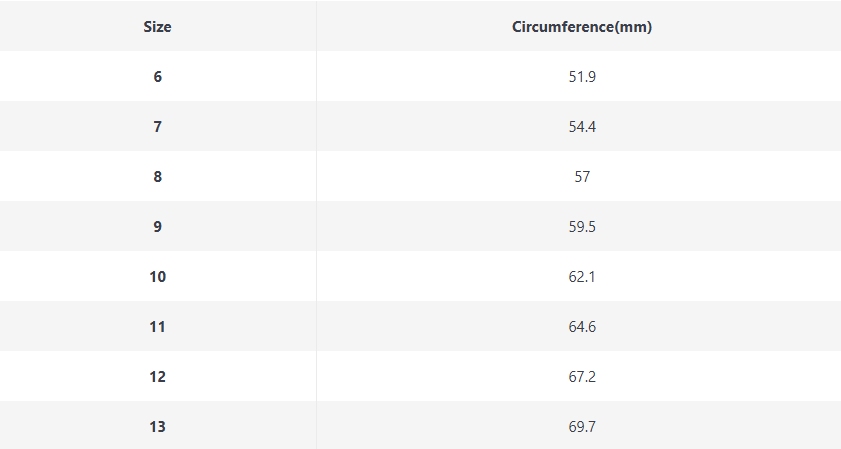The width and height of the screenshot is (841, 449).
Task: Click the 59.5 circumference value
Action: [x=581, y=227]
